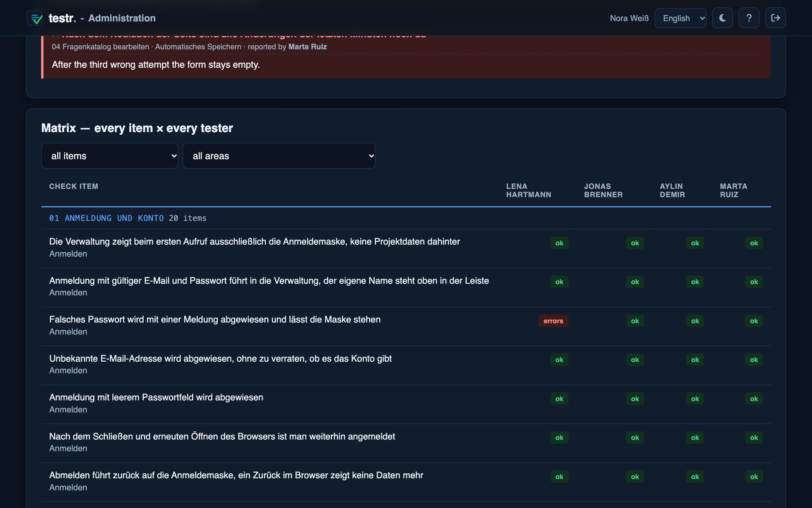Screen dimensions: 812x508
Task: Click Marta Ruiz's ok on 'Anmeldung mit gültiger E-Mail' row
Action: [x=754, y=282]
